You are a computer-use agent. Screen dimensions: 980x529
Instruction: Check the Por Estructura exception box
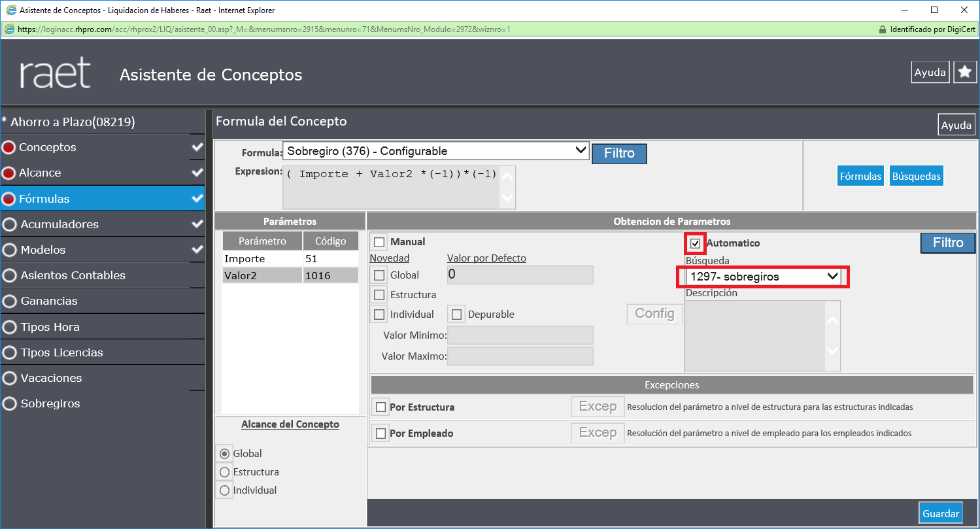pos(380,407)
